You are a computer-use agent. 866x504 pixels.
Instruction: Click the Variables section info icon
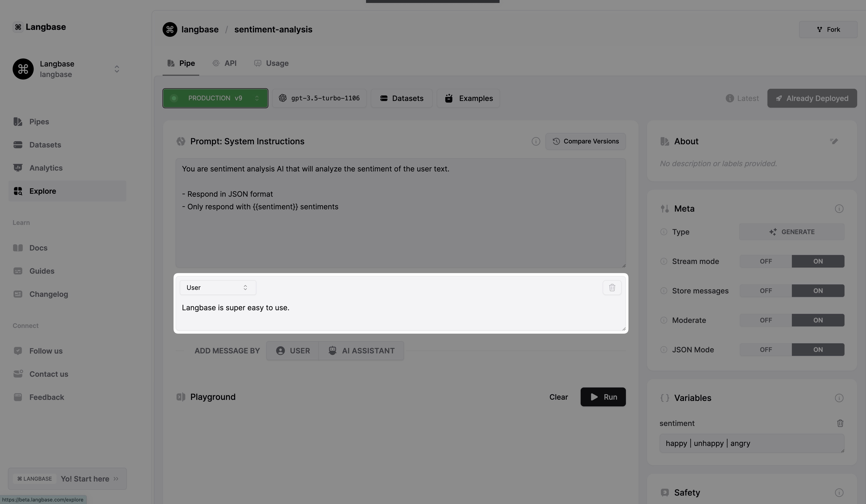tap(839, 398)
